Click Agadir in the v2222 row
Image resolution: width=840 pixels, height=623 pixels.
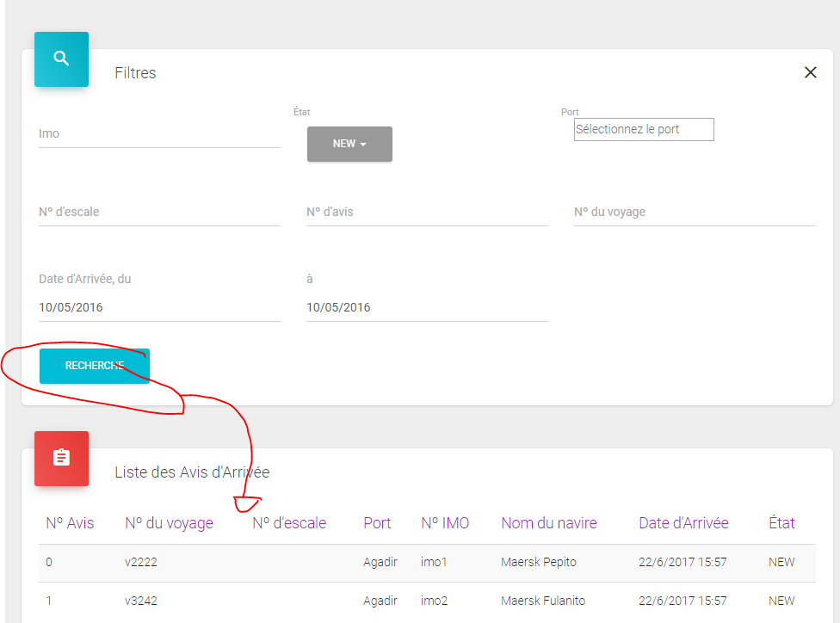click(x=380, y=563)
